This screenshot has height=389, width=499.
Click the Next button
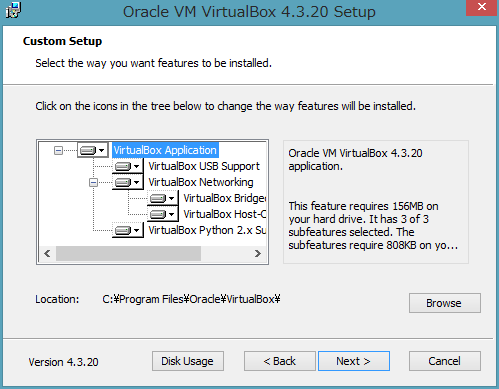click(354, 361)
